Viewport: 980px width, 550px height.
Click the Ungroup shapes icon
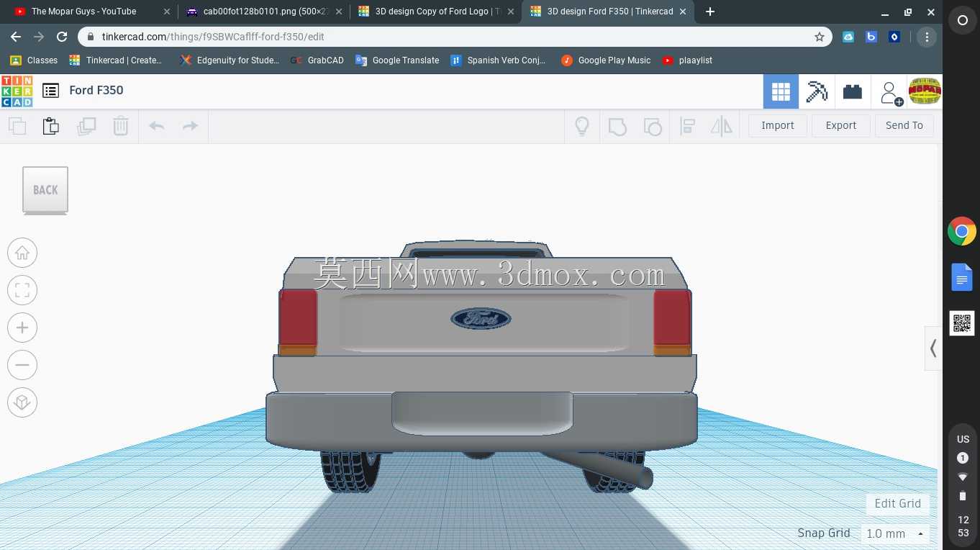652,127
